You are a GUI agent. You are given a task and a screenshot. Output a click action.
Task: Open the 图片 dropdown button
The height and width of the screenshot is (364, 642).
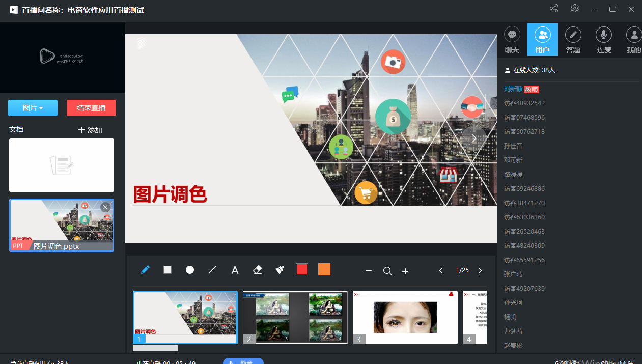[x=33, y=108]
